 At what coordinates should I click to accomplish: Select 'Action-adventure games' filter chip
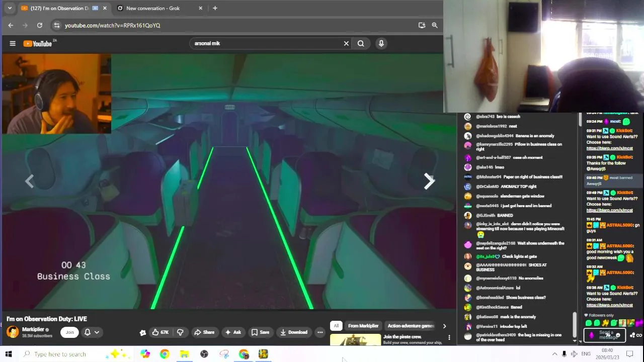pyautogui.click(x=411, y=326)
